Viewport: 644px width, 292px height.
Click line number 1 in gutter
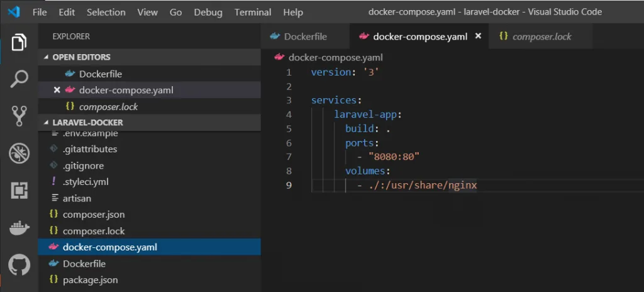pos(289,72)
